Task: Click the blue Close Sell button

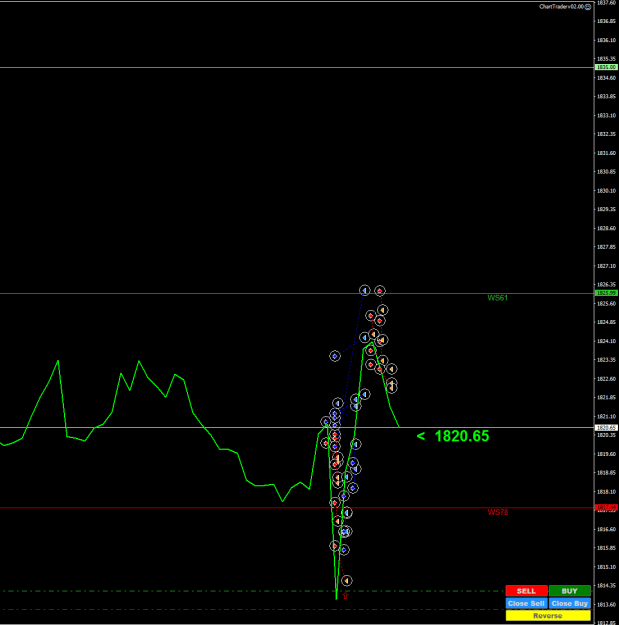Action: (x=526, y=603)
